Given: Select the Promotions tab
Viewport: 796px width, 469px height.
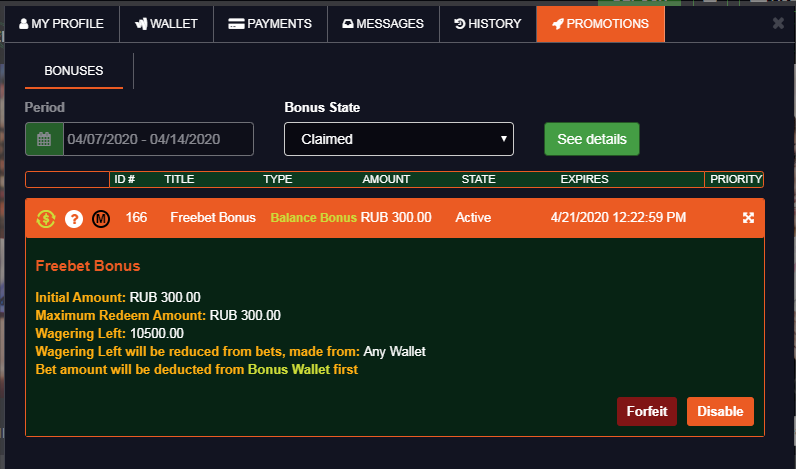Looking at the screenshot, I should point(600,23).
